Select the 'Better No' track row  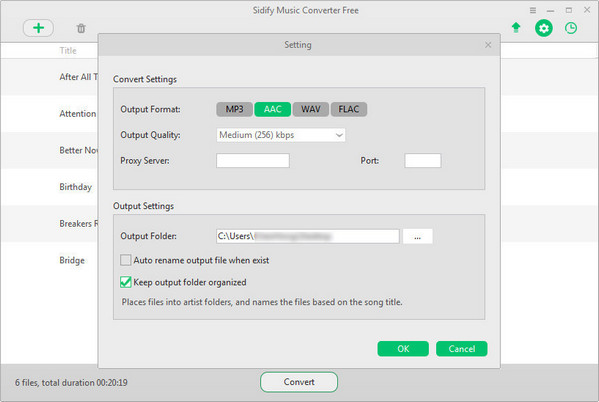coord(50,150)
